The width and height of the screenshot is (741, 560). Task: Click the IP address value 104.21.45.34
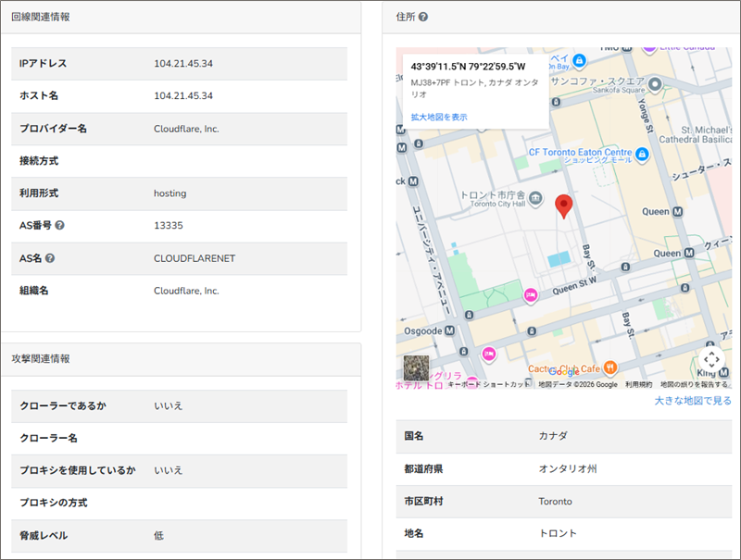(183, 64)
